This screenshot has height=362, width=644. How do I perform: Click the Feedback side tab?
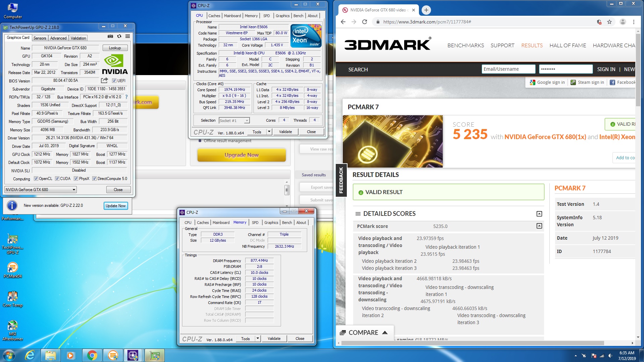[341, 180]
